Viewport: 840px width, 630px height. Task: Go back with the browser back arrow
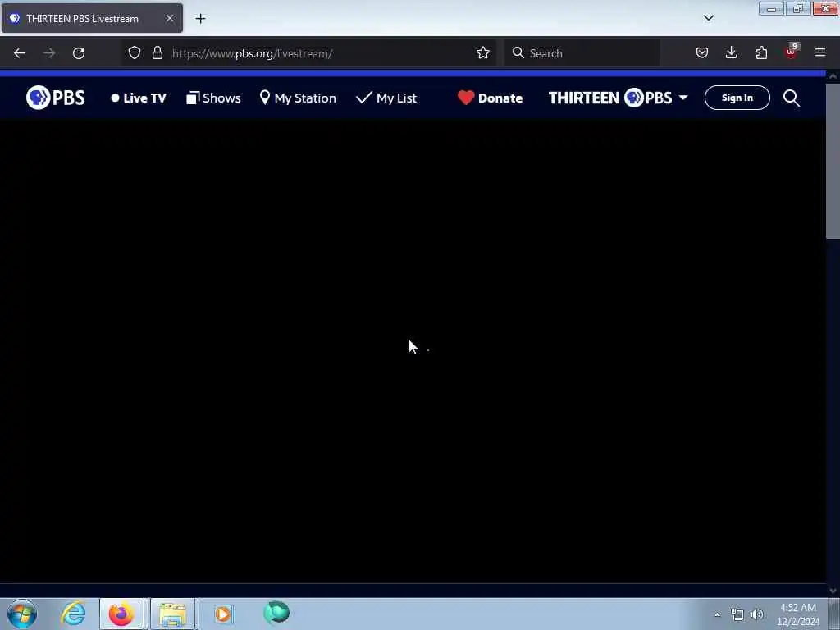tap(20, 53)
